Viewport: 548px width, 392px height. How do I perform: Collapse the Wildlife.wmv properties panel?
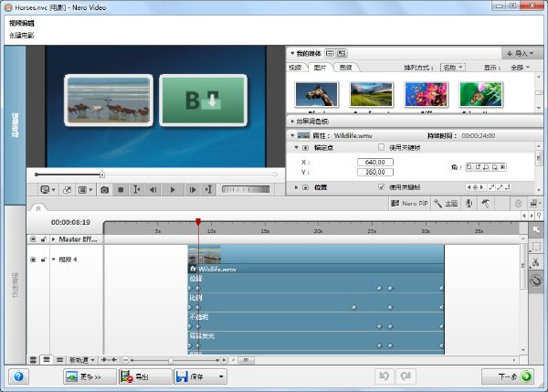click(x=292, y=135)
